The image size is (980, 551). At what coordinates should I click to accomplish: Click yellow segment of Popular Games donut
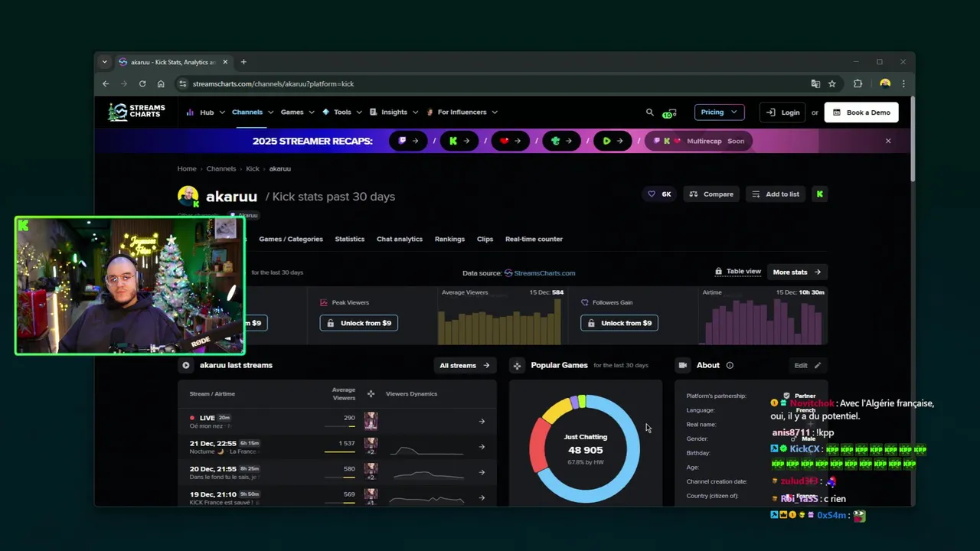click(x=556, y=409)
